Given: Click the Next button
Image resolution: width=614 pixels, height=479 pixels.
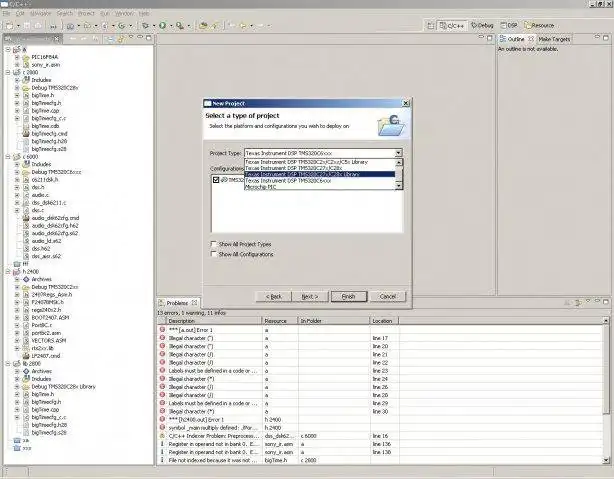Looking at the screenshot, I should point(310,296).
